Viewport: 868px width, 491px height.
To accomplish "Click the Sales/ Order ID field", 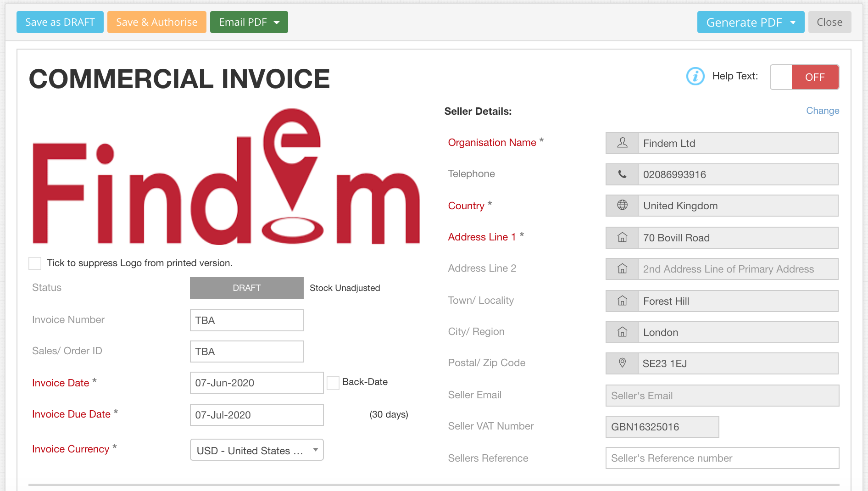I will 247,352.
